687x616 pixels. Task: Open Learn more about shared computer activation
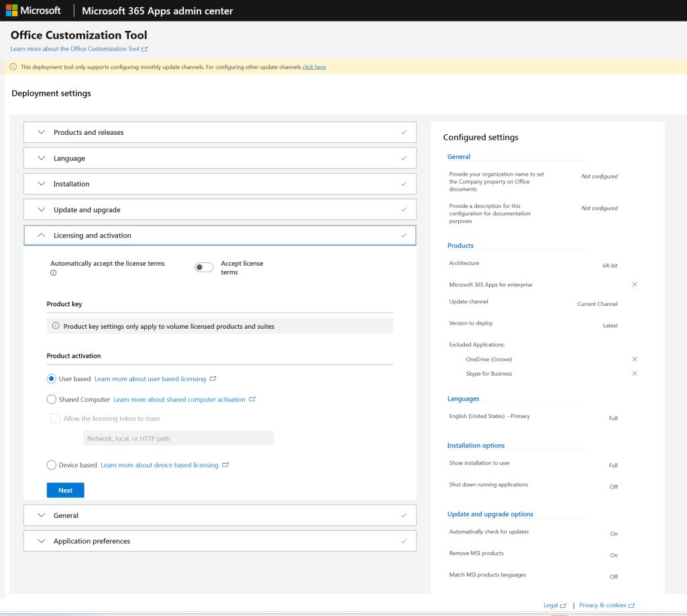point(179,399)
